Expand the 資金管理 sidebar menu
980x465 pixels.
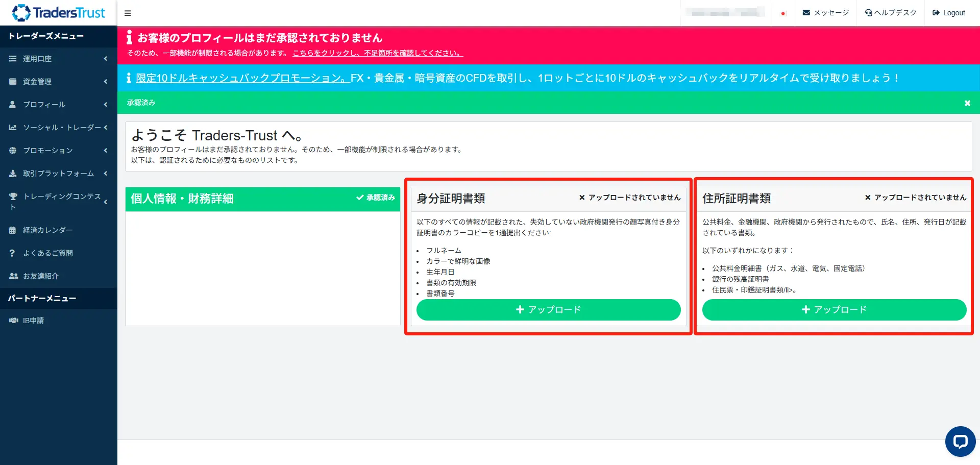[58, 82]
